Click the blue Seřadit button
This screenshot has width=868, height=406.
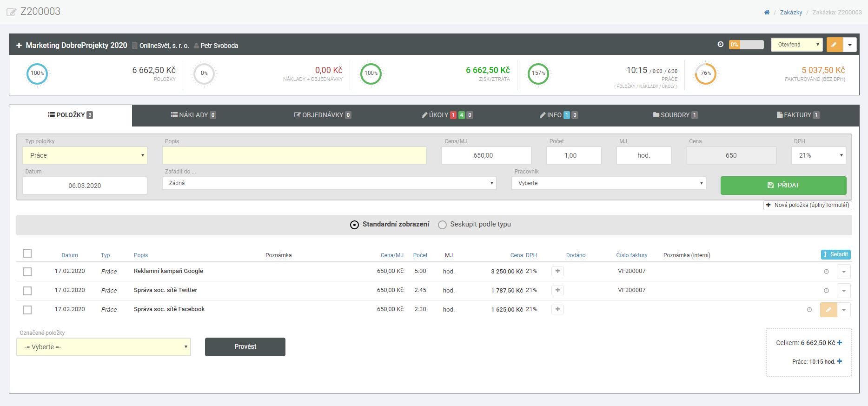pos(835,254)
